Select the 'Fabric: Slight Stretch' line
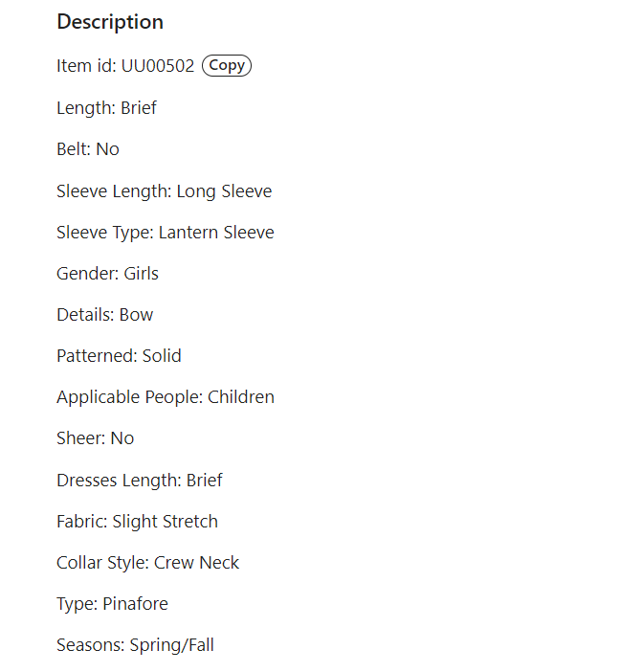The width and height of the screenshot is (642, 672). click(137, 522)
